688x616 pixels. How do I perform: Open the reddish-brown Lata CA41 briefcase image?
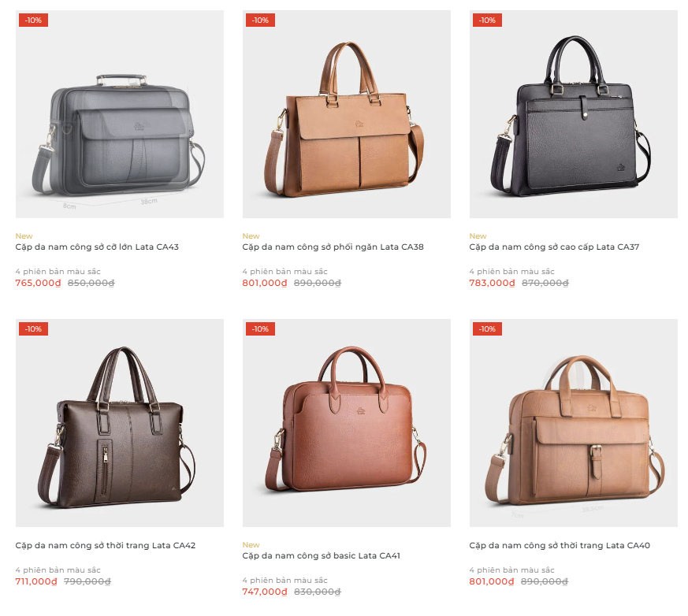(347, 423)
